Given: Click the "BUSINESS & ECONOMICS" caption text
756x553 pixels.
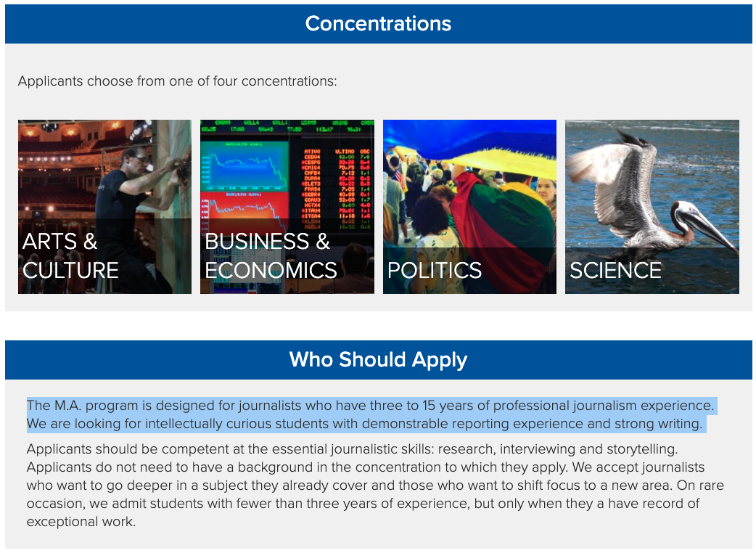Looking at the screenshot, I should pyautogui.click(x=271, y=256).
